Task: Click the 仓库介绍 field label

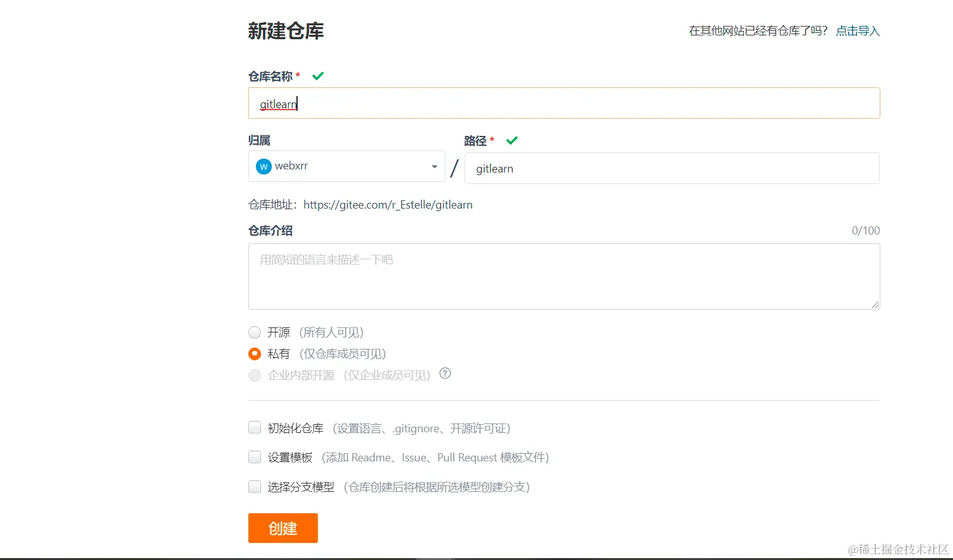Action: coord(270,231)
